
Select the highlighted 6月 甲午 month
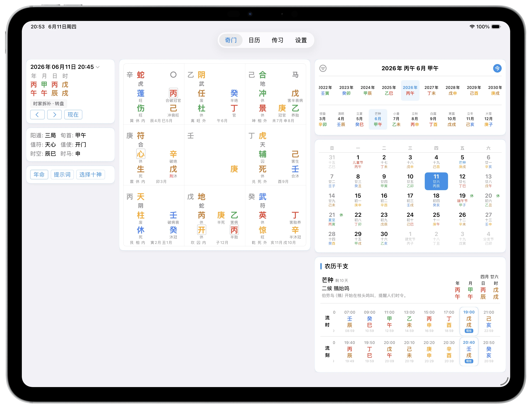click(x=378, y=119)
